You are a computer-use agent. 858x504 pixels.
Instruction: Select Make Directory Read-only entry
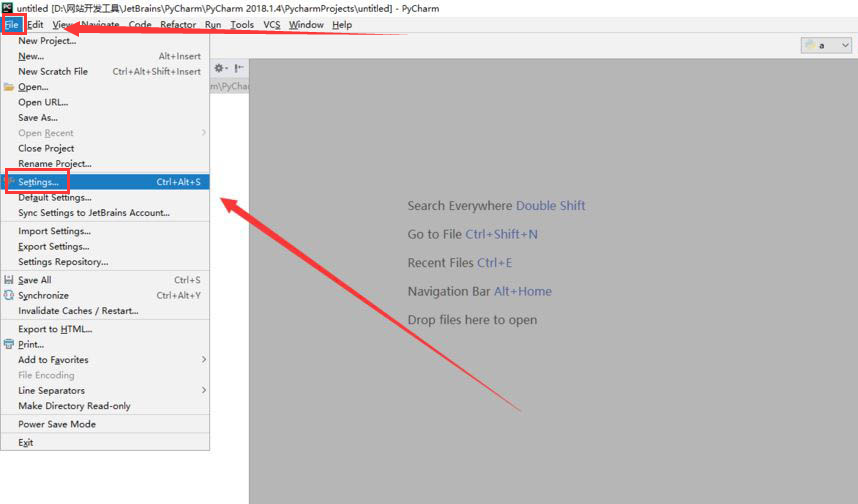(105, 405)
